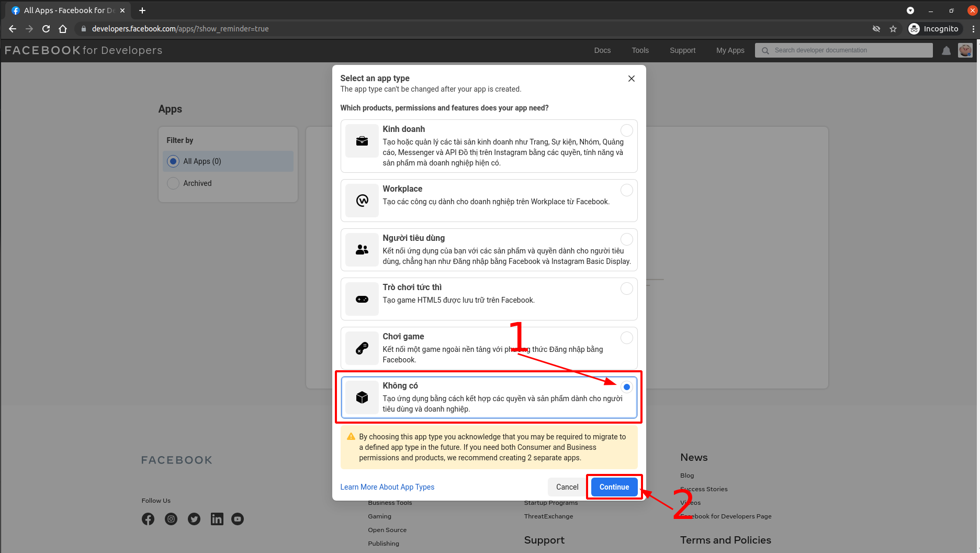Follow the Learn More About App Types link
The width and height of the screenshot is (980, 553).
(387, 487)
